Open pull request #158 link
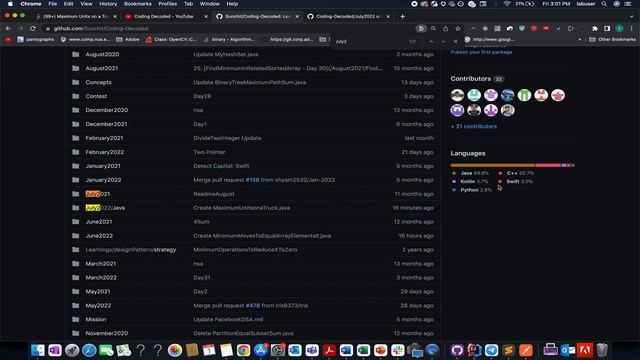The height and width of the screenshot is (360, 640). coord(252,180)
